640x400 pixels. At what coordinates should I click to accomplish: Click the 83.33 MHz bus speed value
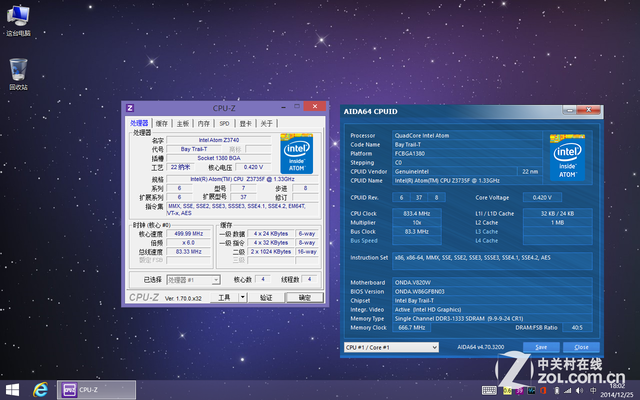pos(189,251)
